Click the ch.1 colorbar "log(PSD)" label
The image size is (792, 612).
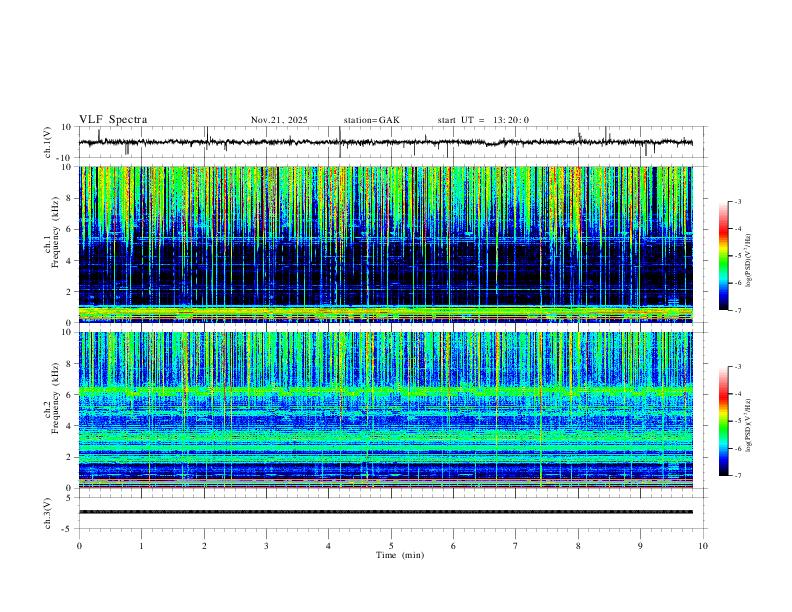749,261
